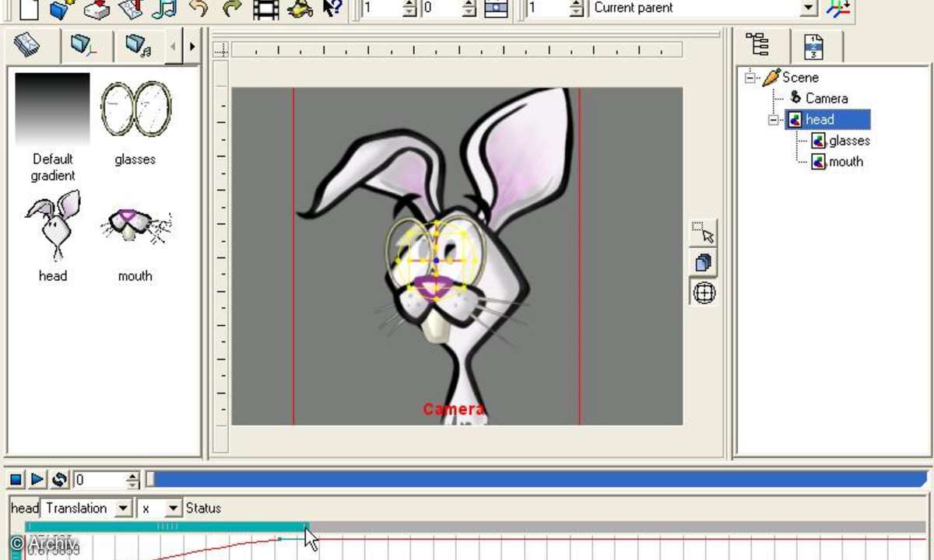Click the small picture icon after the spinners
Viewport: 934px width, 560px height.
point(496,8)
